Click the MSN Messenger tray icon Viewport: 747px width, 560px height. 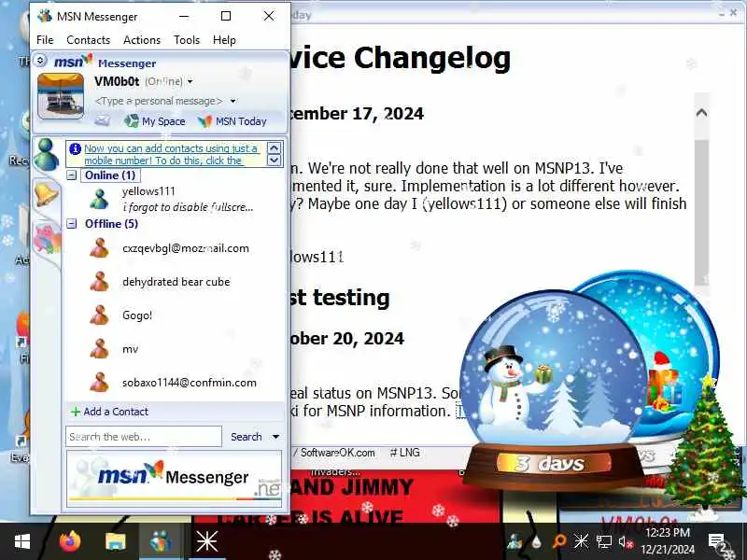514,542
